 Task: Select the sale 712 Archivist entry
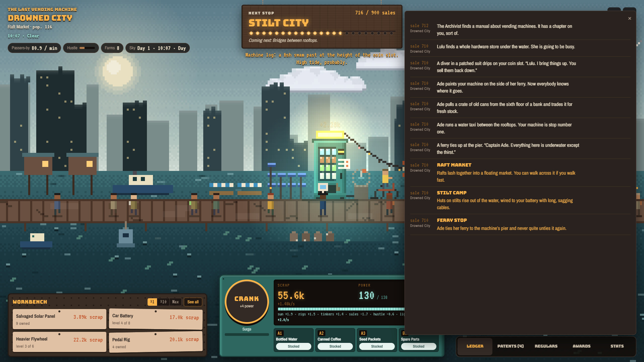[x=520, y=29]
